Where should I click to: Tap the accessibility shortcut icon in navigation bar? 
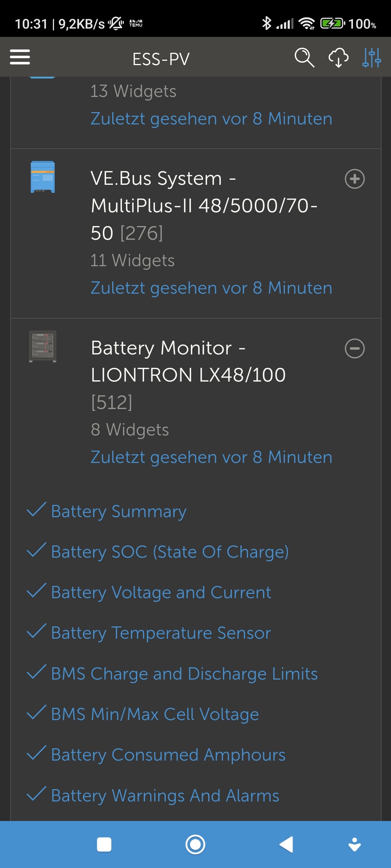(x=354, y=845)
